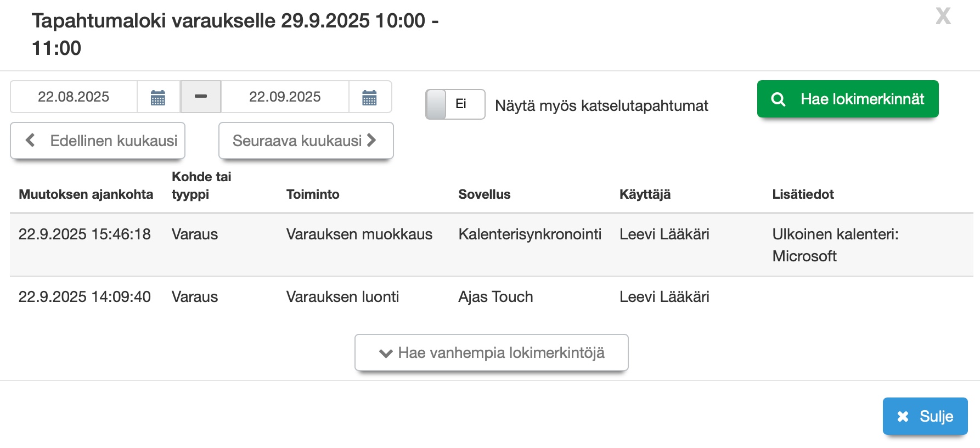Click the right chevron for Seuraava kuukausi
The width and height of the screenshot is (980, 448).
pyautogui.click(x=372, y=141)
